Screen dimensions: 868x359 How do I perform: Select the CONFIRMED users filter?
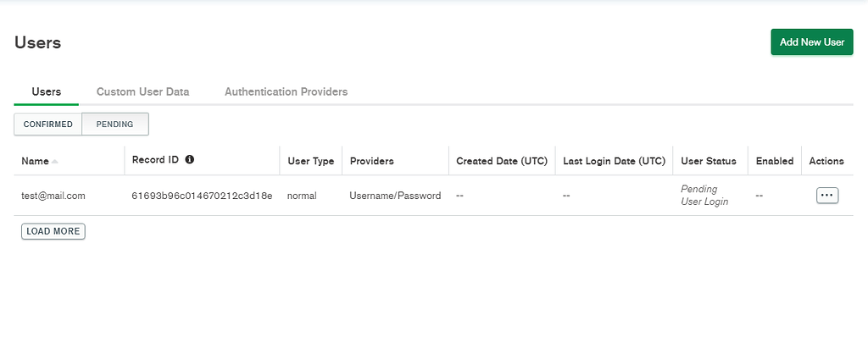[48, 124]
